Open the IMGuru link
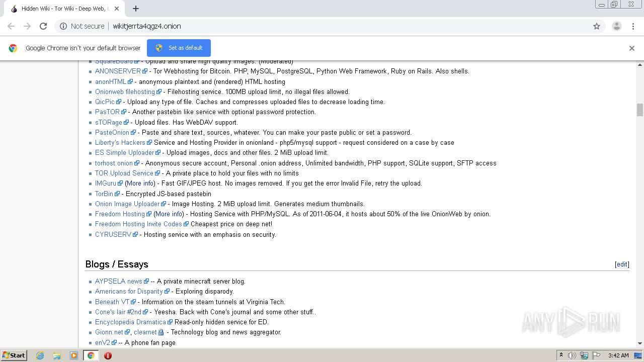Screen dimensions: 644x362 click(x=105, y=183)
